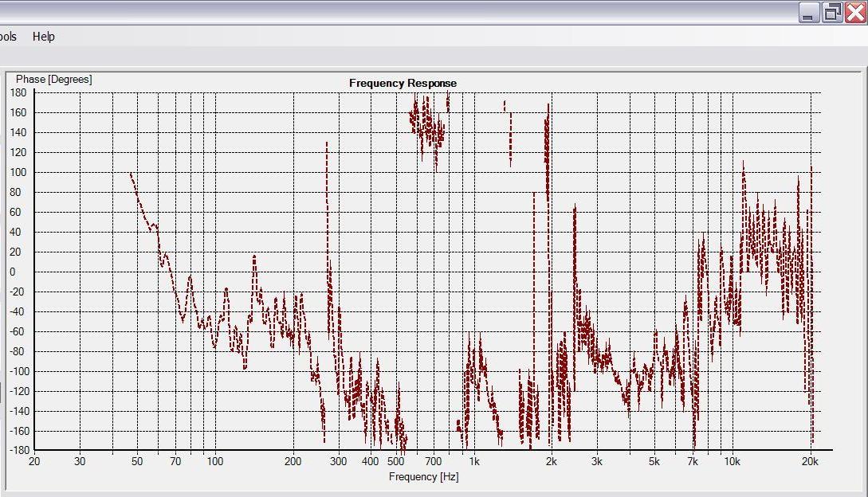Image resolution: width=868 pixels, height=497 pixels.
Task: Click the 'Frequency Response' chart title
Action: pos(403,83)
